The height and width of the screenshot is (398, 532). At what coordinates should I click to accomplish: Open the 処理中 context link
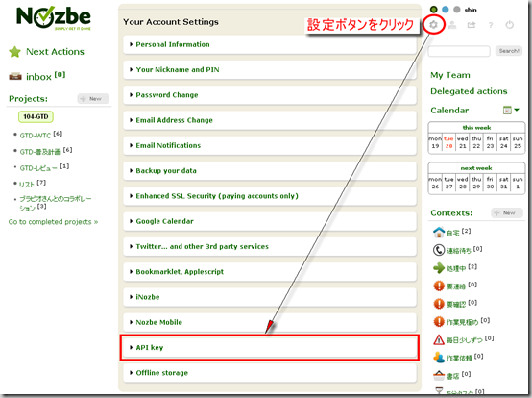456,269
